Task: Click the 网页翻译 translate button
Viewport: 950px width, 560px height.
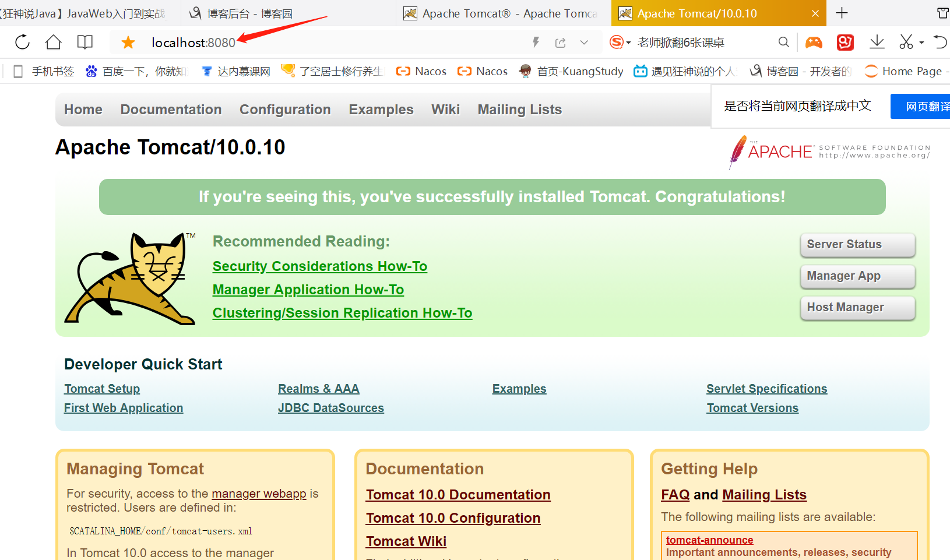Action: coord(920,107)
